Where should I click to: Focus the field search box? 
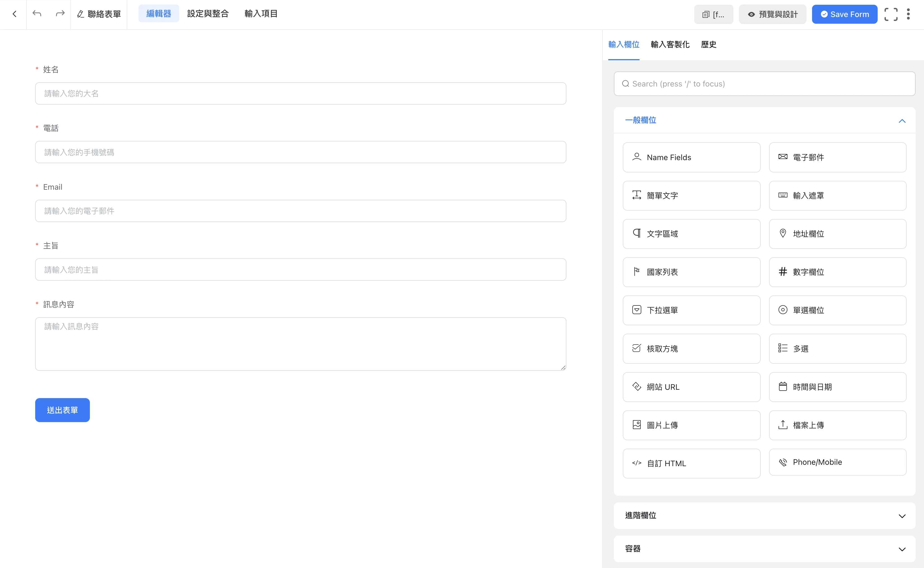click(764, 84)
